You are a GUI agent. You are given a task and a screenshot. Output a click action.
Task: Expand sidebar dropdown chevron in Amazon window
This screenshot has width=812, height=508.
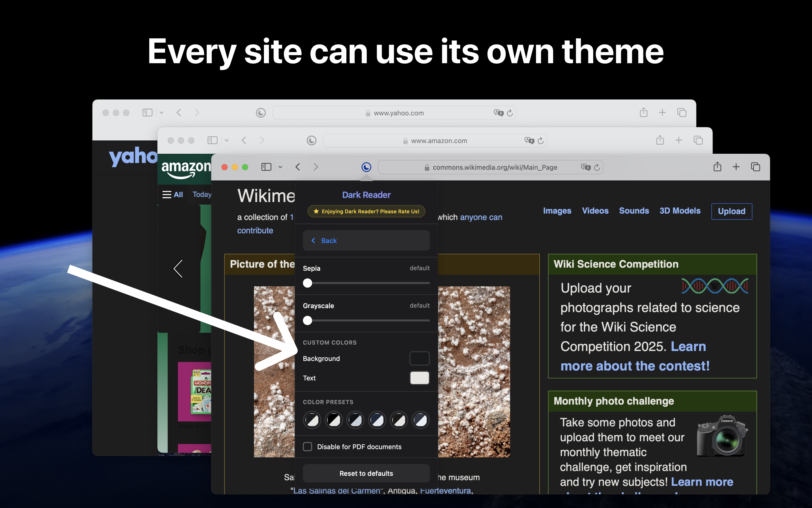[226, 141]
